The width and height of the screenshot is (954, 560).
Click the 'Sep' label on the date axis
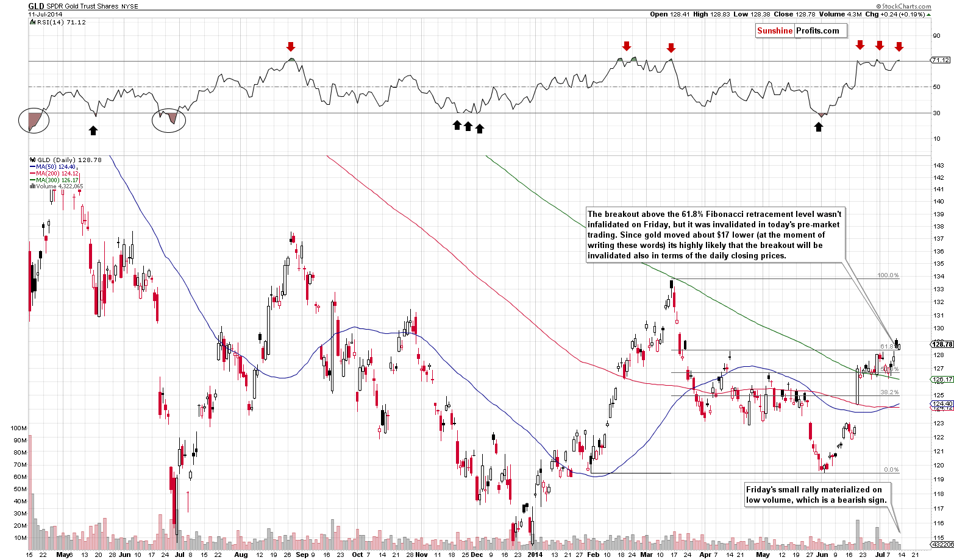pos(302,555)
